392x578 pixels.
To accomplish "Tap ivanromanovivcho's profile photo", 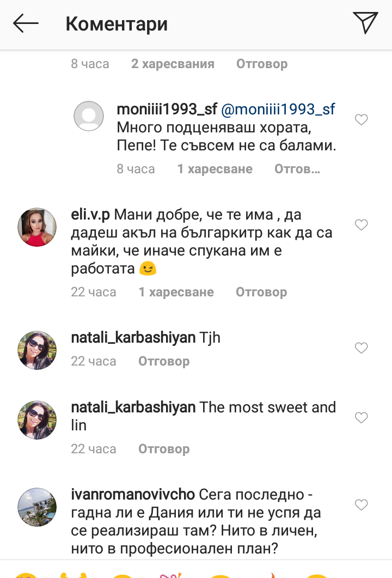I will [x=38, y=507].
